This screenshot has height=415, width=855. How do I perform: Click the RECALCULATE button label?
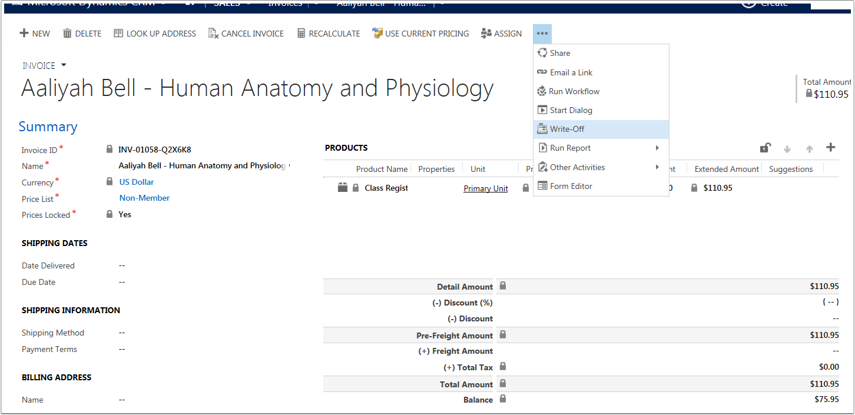click(334, 34)
